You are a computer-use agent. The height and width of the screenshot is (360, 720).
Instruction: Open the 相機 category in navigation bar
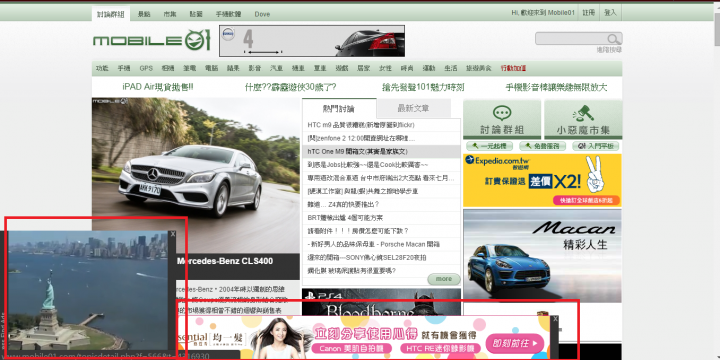click(168, 68)
